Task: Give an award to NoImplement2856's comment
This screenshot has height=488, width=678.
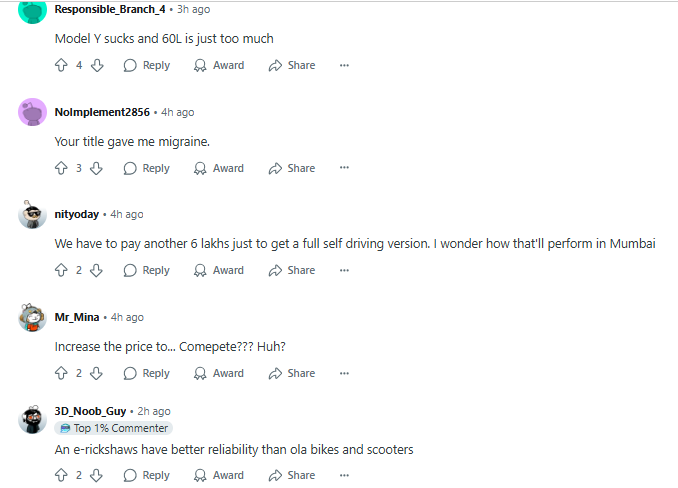Action: (x=218, y=169)
